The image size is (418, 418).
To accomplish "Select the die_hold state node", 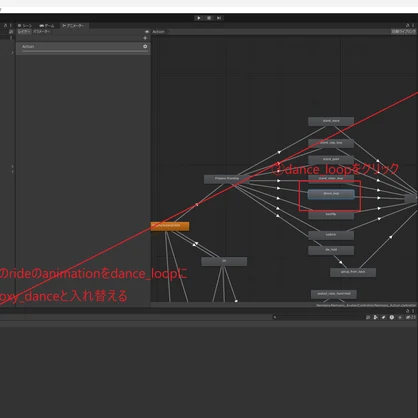I will point(331,250).
